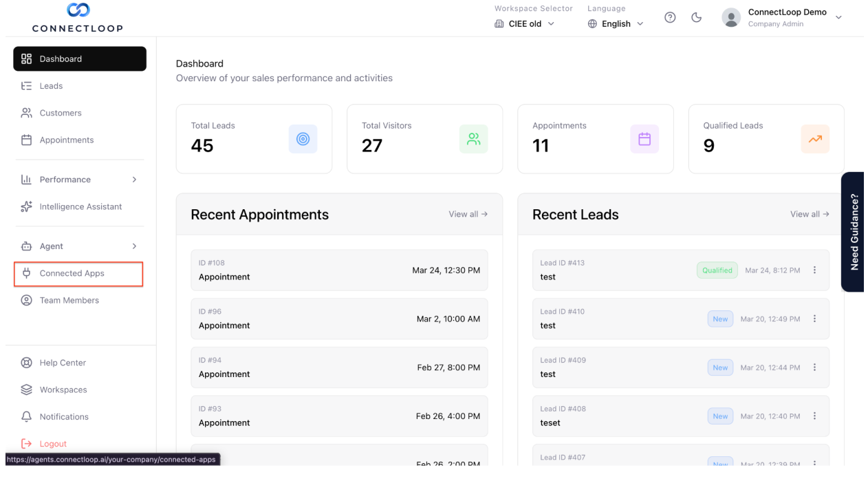Click the red Logout arrow icon

tap(27, 444)
